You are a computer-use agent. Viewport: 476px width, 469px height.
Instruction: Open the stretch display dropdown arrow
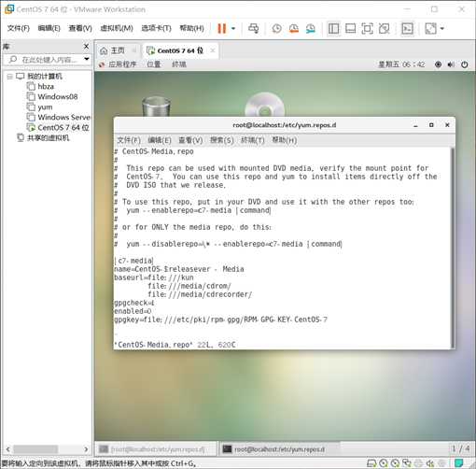coord(442,29)
